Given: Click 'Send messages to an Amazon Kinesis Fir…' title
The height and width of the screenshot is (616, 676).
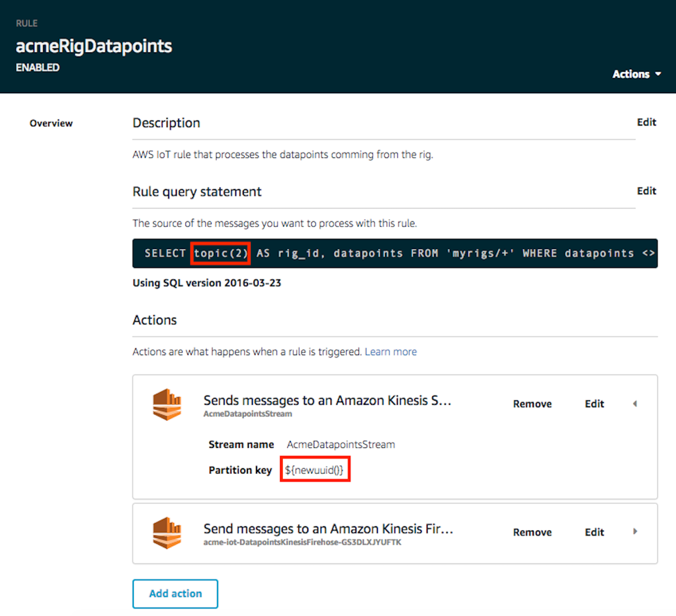Looking at the screenshot, I should tap(328, 529).
